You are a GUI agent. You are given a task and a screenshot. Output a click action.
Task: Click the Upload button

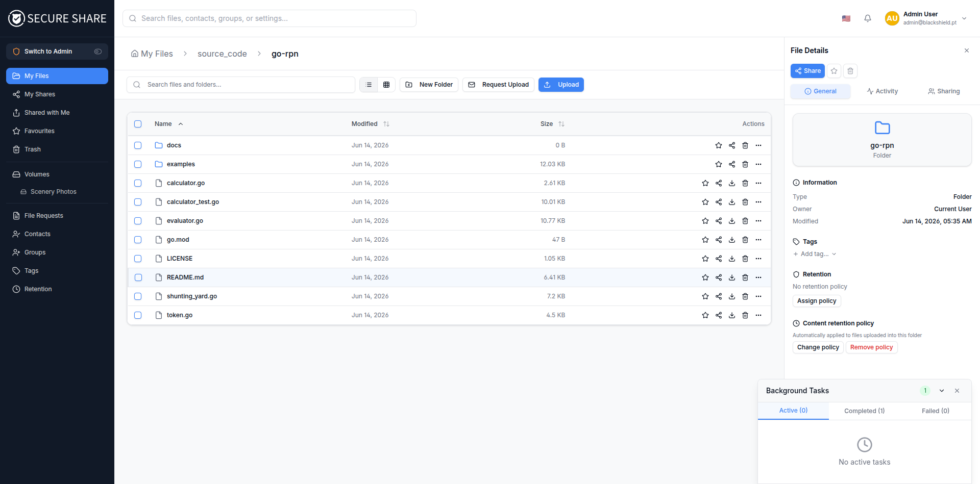tap(561, 85)
